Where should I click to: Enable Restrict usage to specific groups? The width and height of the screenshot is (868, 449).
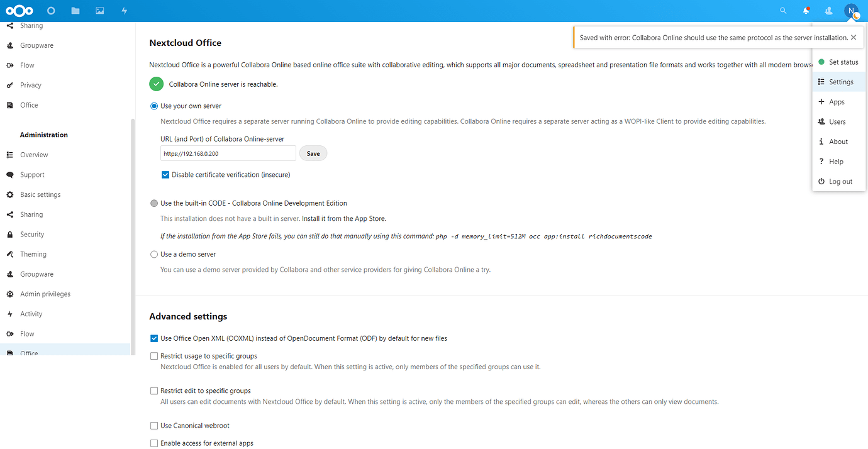[154, 355]
